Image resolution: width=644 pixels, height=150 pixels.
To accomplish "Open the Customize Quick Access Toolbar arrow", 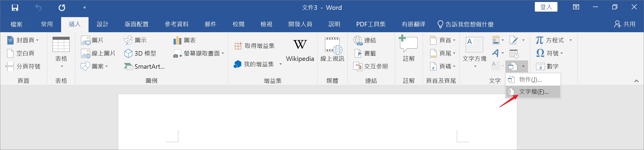I will [85, 8].
